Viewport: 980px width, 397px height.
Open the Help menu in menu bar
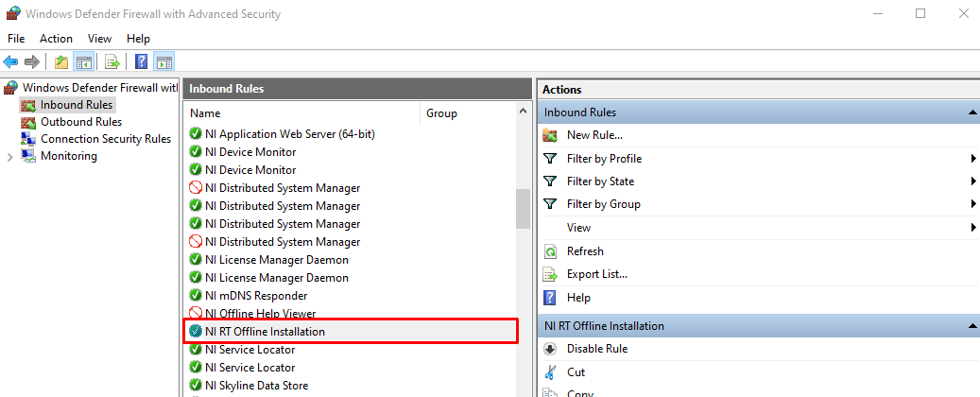pyautogui.click(x=138, y=39)
